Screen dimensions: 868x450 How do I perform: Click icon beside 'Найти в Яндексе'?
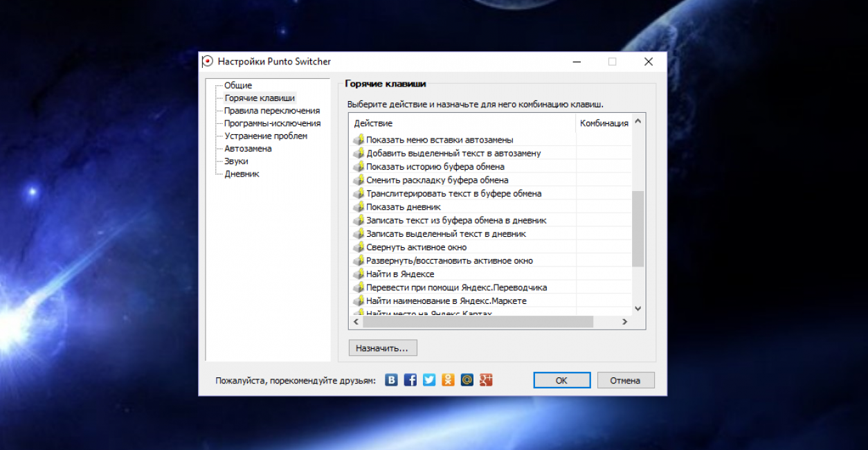click(x=359, y=274)
